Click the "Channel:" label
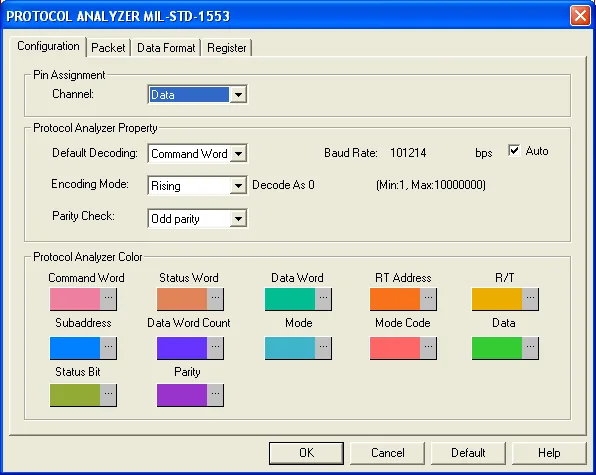This screenshot has height=475, width=596. pyautogui.click(x=73, y=93)
